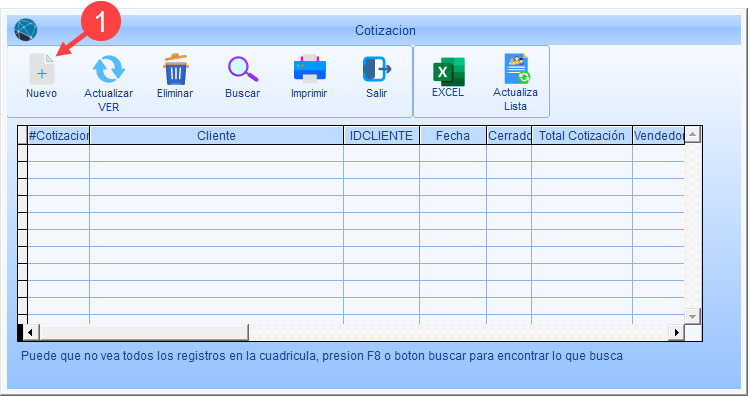Click the horizontal scrollbar thumb
The image size is (748, 396).
click(143, 332)
